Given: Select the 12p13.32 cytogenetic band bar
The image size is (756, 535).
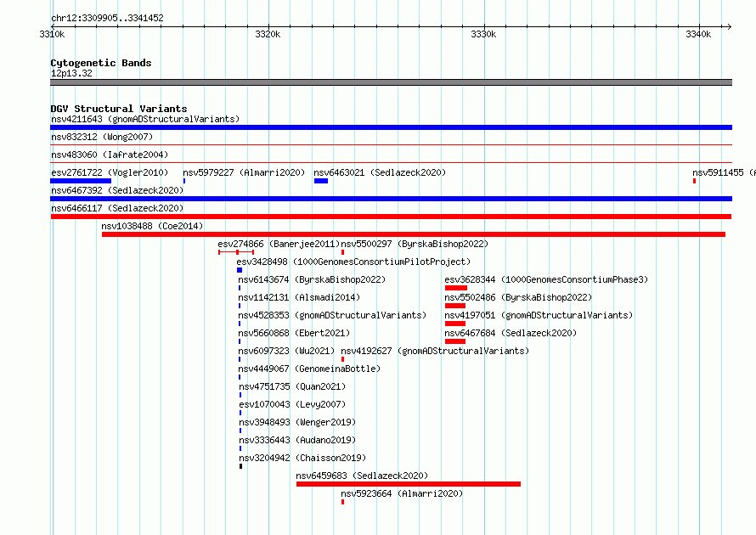Looking at the screenshot, I should point(391,82).
